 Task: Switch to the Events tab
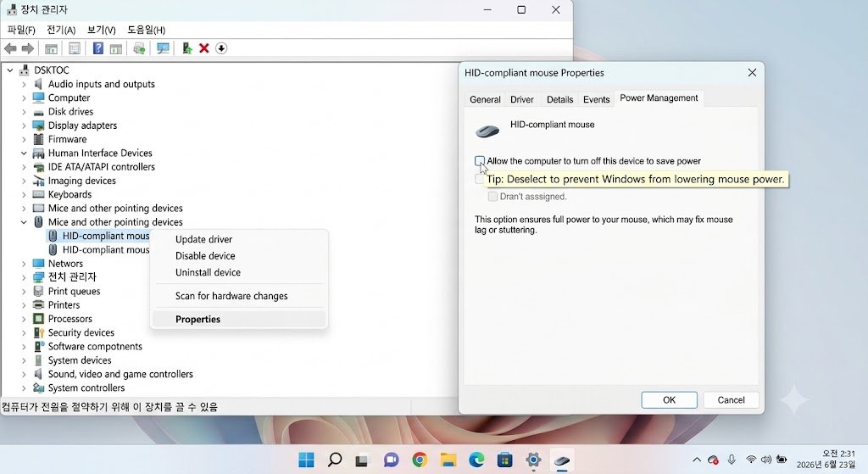(x=596, y=100)
